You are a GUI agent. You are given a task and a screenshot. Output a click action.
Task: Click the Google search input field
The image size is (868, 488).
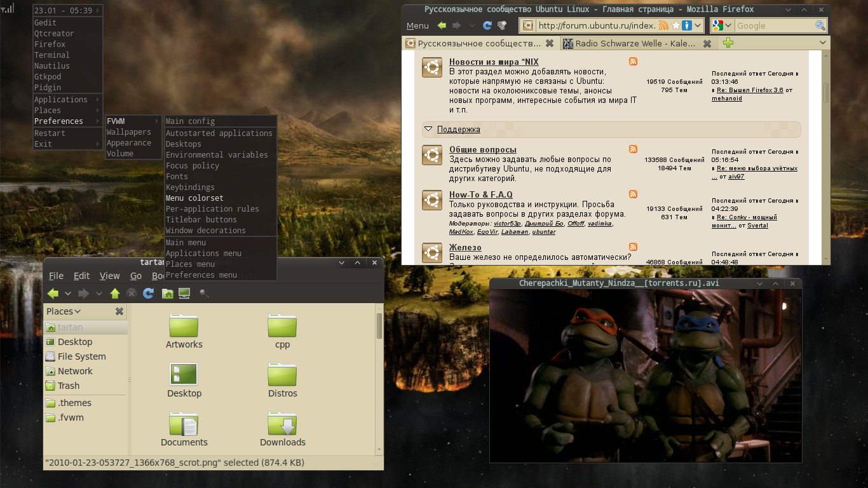coord(774,25)
